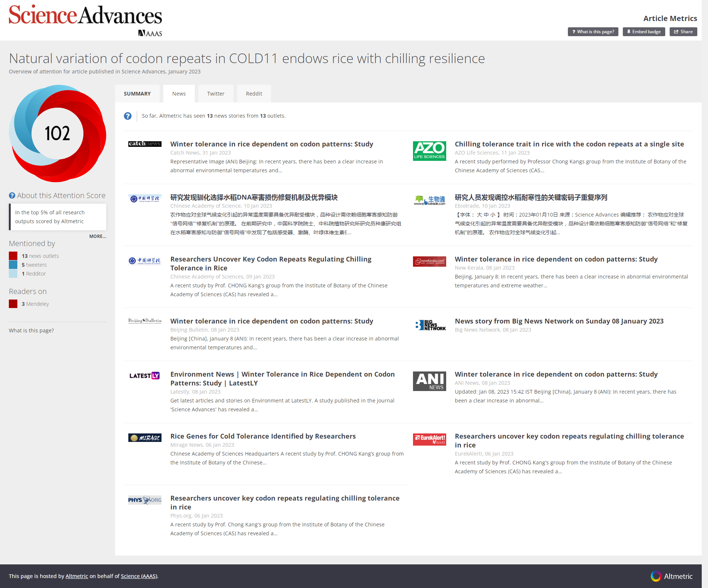Viewport: 708px width, 588px height.
Task: Click the red news outlets color swatch
Action: (13, 256)
